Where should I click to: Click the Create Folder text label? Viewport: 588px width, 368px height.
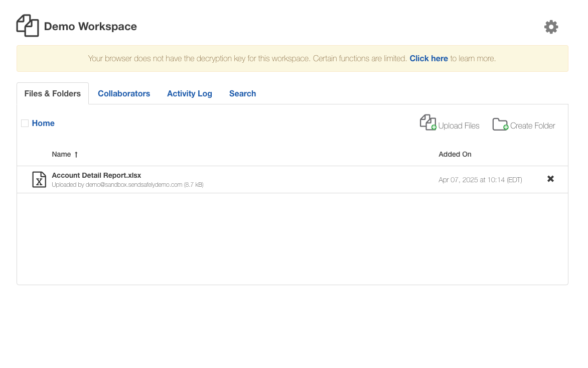click(x=532, y=126)
